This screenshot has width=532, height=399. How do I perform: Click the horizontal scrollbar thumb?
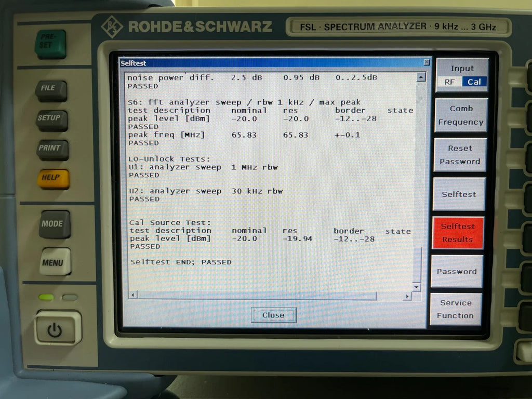point(257,296)
